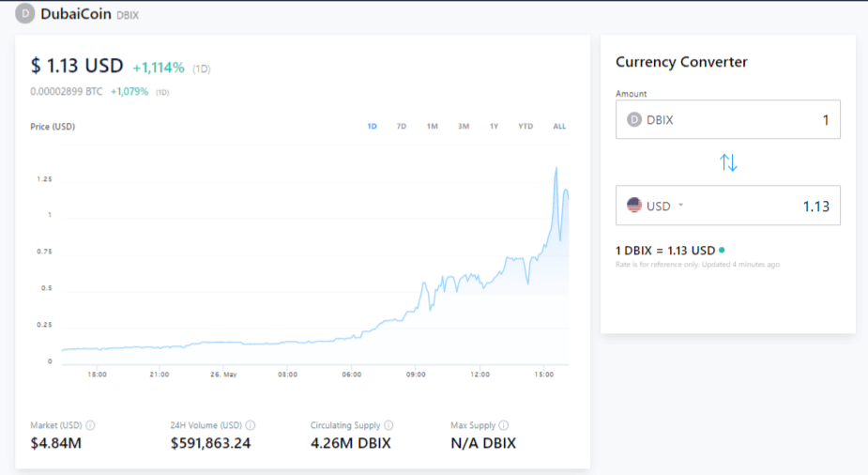Click the DubaiCoin logo icon in header

pos(25,13)
